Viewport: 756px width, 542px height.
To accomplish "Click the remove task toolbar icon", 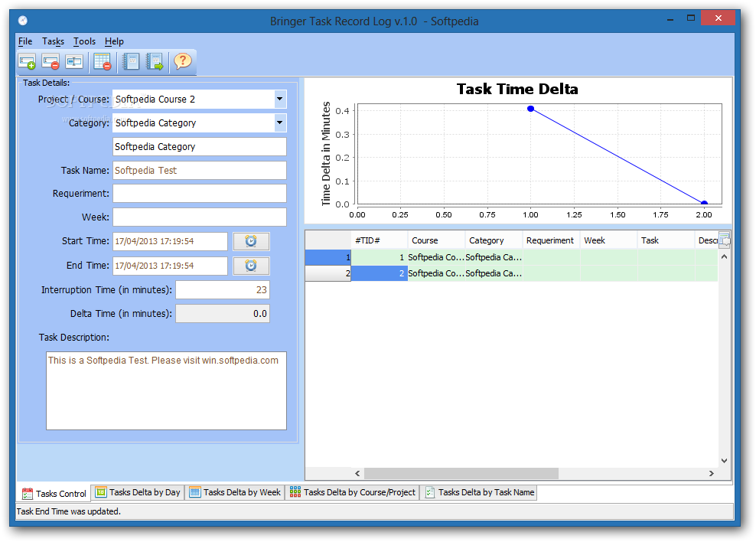I will tap(51, 62).
